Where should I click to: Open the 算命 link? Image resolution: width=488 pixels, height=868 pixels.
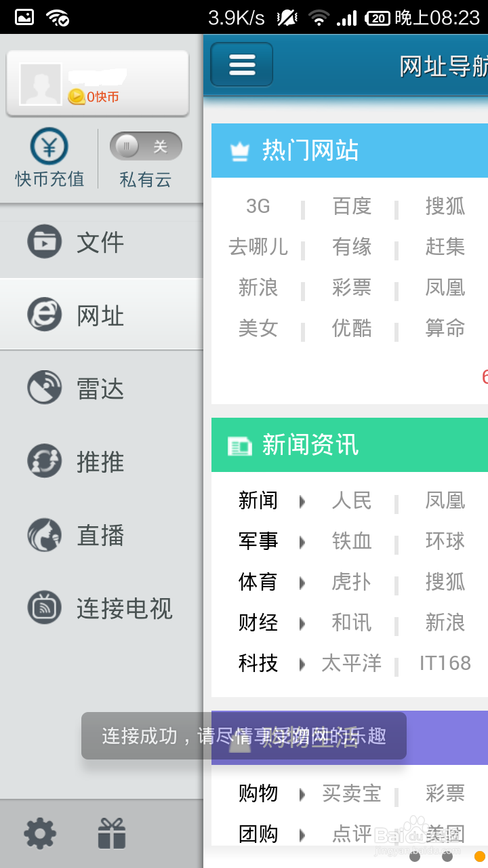[445, 328]
